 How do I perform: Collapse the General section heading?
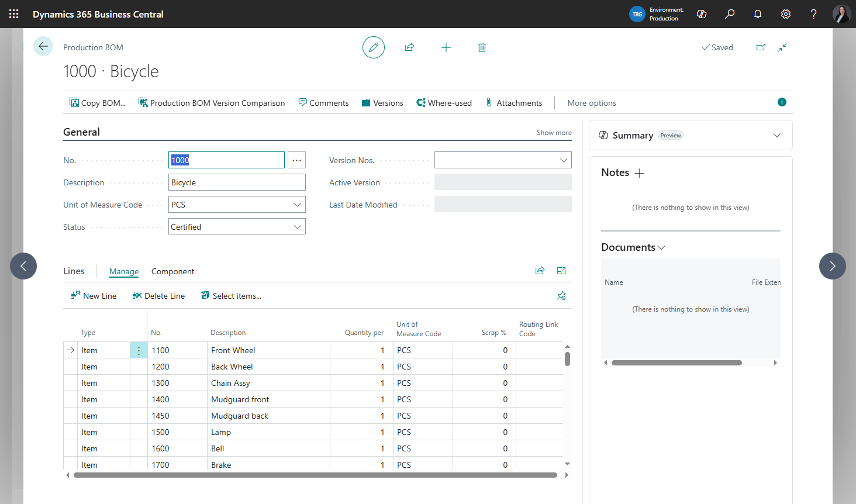tap(81, 132)
